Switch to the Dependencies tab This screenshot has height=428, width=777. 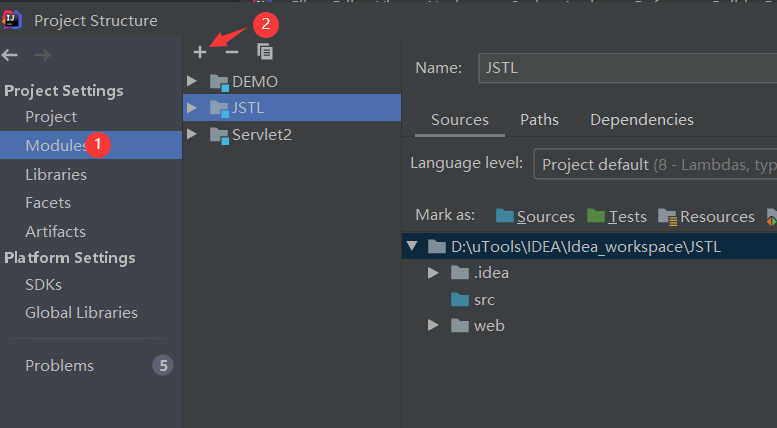coord(642,120)
